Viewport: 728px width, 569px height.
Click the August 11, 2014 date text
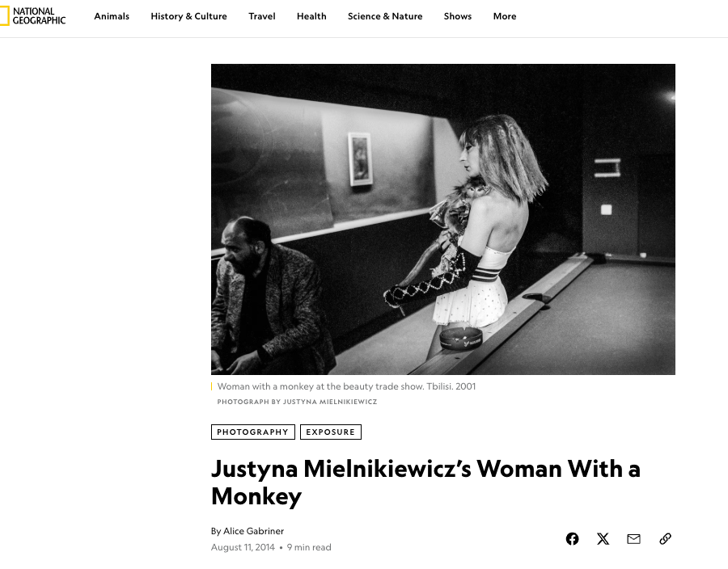(x=243, y=547)
